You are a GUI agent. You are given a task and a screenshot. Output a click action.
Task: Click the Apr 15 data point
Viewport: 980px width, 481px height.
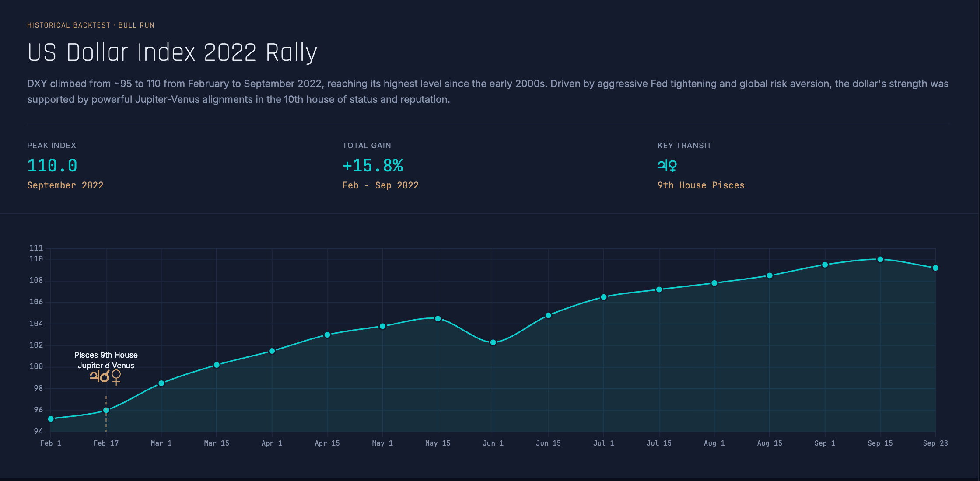coord(327,335)
